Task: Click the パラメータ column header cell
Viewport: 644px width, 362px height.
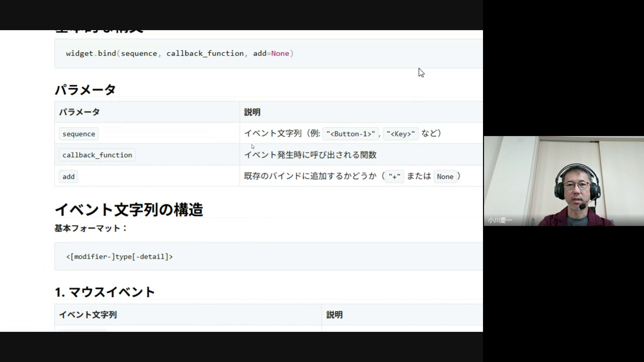Action: click(x=79, y=112)
